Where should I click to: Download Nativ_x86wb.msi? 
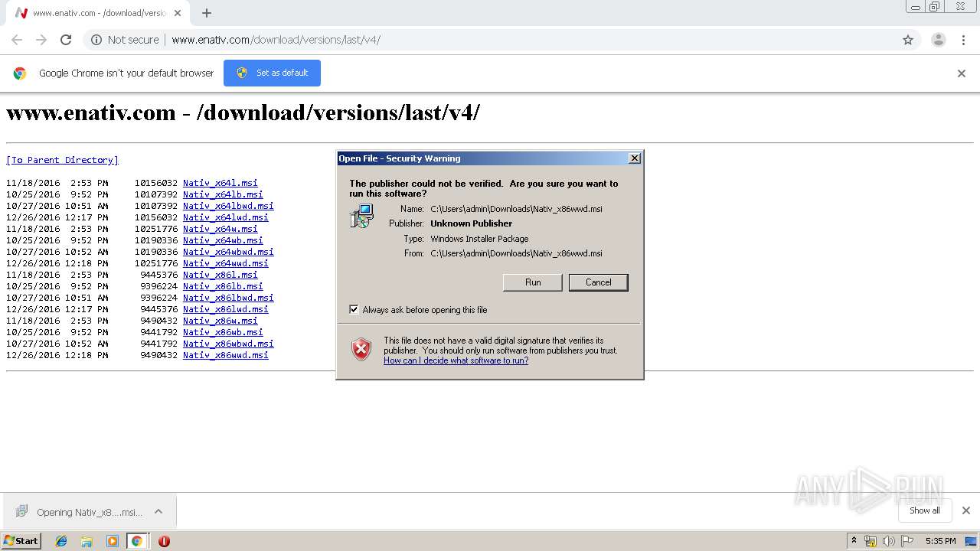[x=223, y=332]
